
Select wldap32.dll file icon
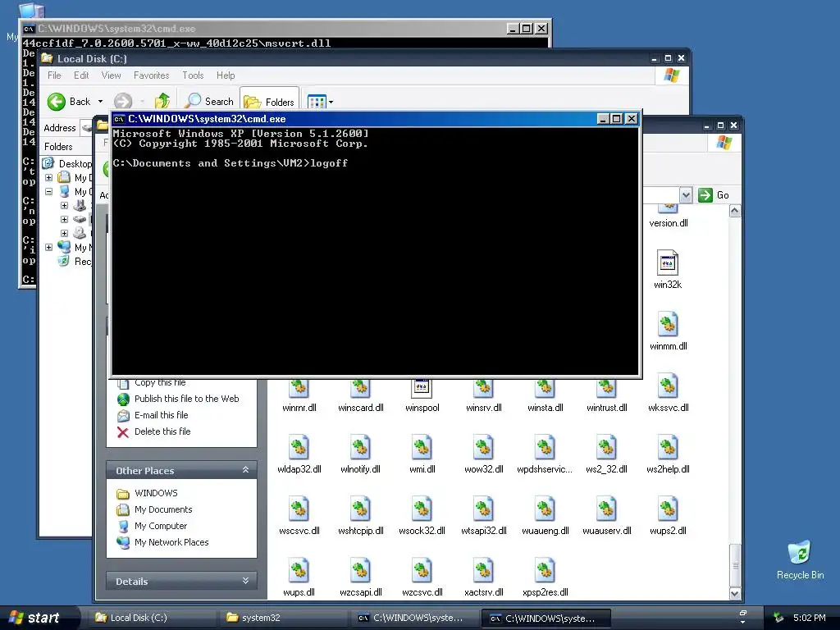pos(299,447)
